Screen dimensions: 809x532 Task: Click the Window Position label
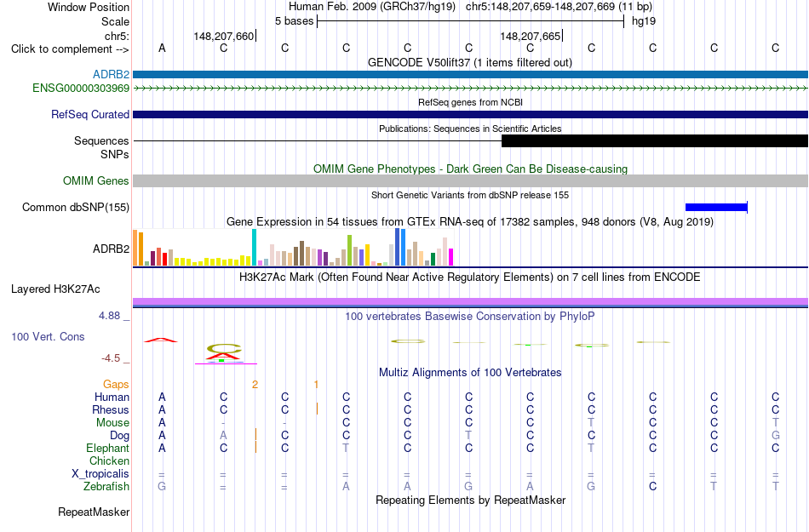[x=89, y=7]
